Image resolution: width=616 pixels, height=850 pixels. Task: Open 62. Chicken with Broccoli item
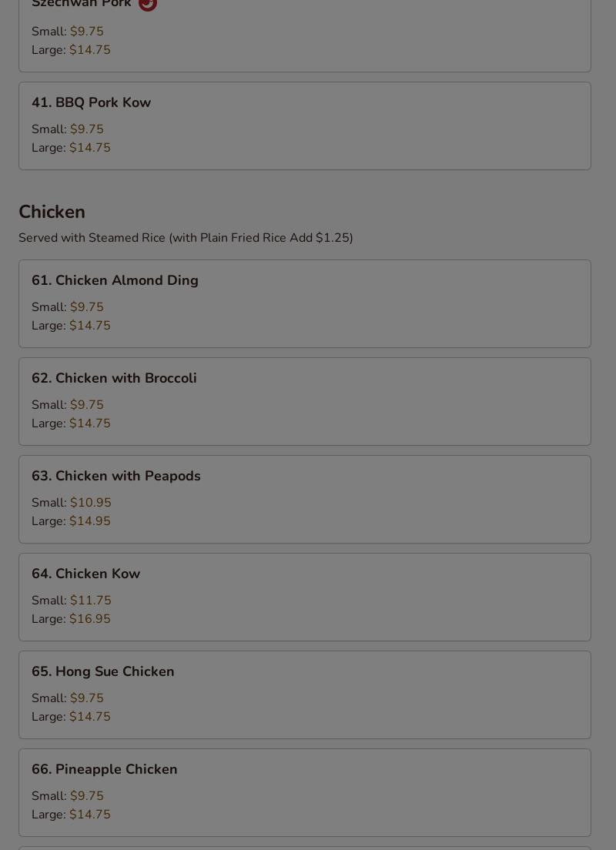tap(305, 402)
